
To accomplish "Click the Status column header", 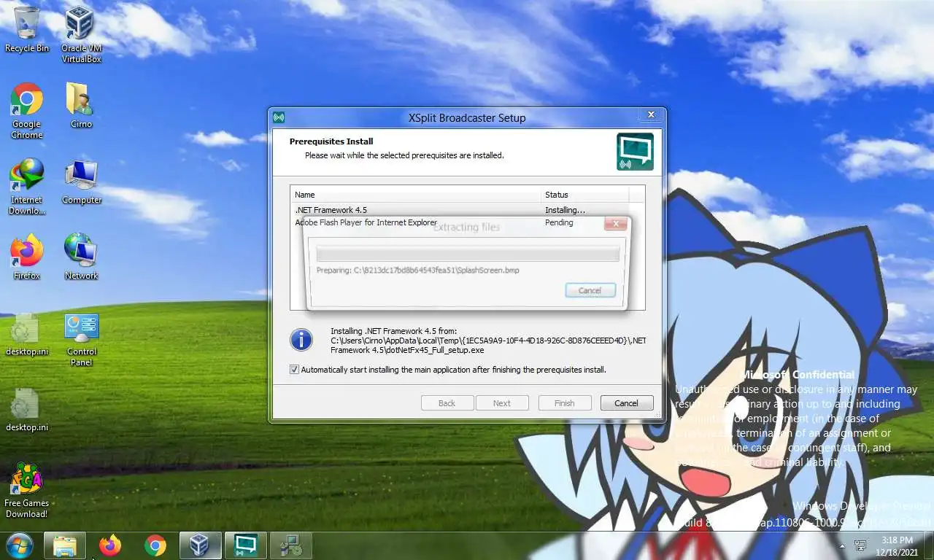I will [585, 195].
